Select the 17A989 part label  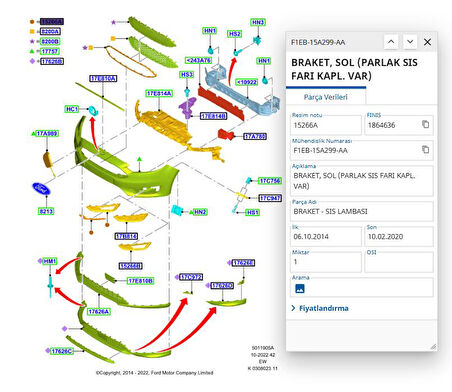tap(47, 133)
